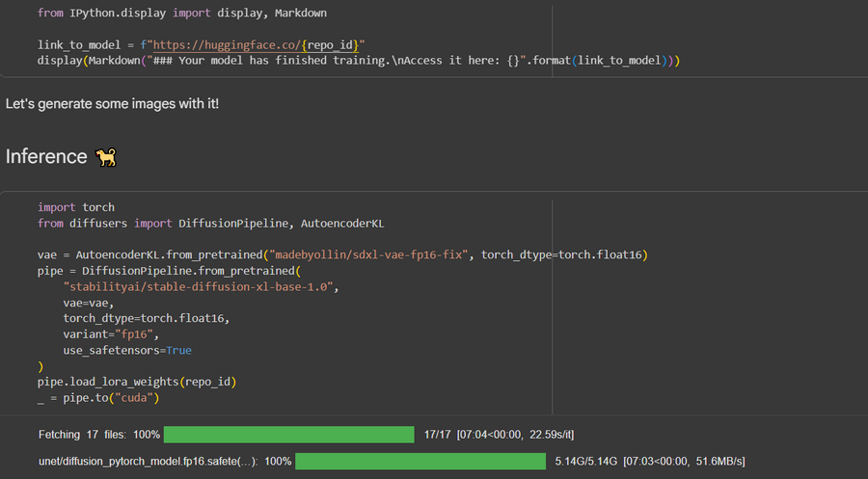Viewport: 868px width, 479px height.
Task: Click the Fetching 17 files progress bar
Action: click(288, 435)
